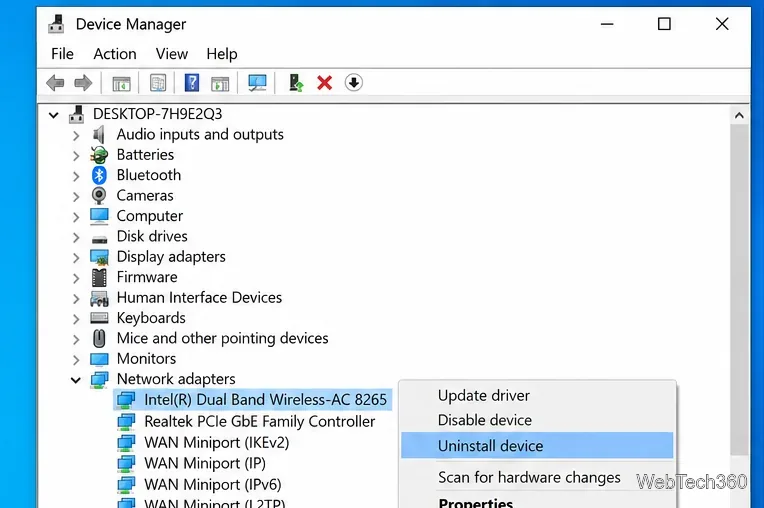Click the Audio inputs and outputs speaker icon
Image resolution: width=764 pixels, height=508 pixels.
pos(99,134)
